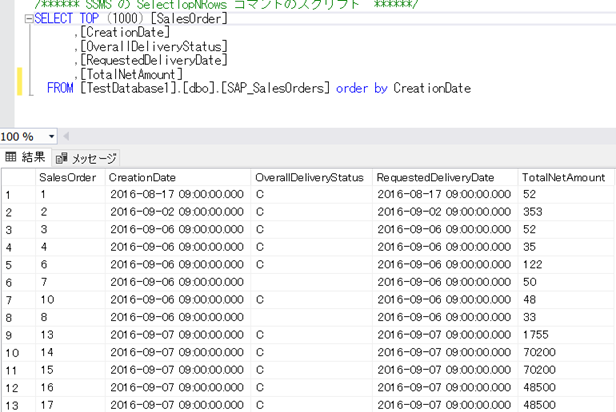
Task: Click TotalNetAmount cell 70200 in row 10
Action: click(x=566, y=352)
